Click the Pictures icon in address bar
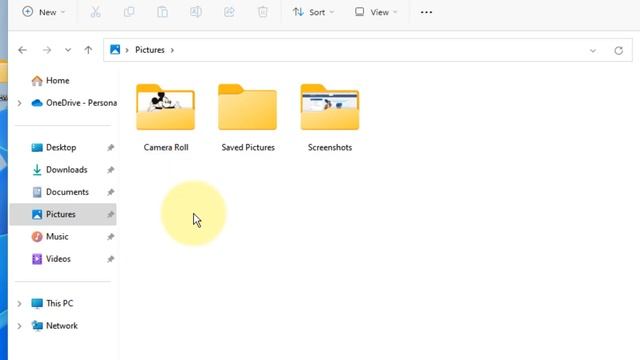This screenshot has height=360, width=640. pyautogui.click(x=115, y=50)
